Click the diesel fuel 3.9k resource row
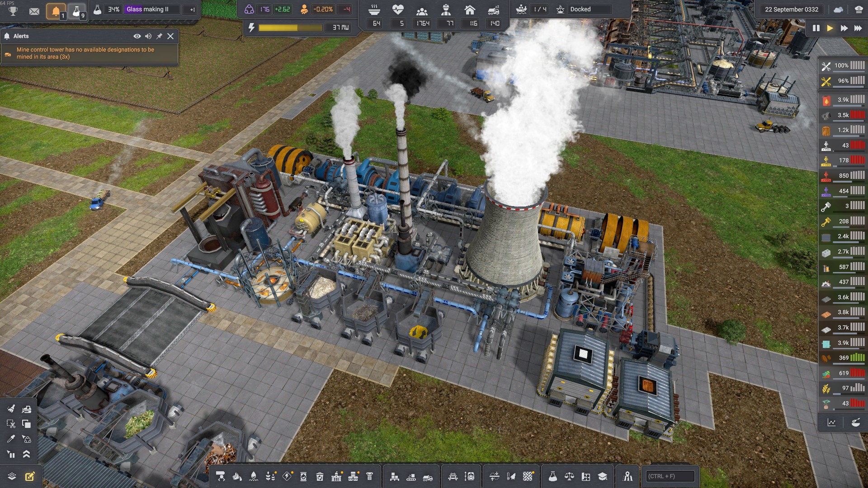 843,100
